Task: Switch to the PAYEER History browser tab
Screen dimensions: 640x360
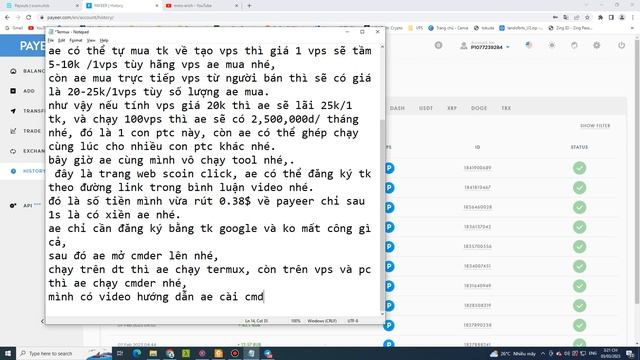Action: pyautogui.click(x=122, y=6)
